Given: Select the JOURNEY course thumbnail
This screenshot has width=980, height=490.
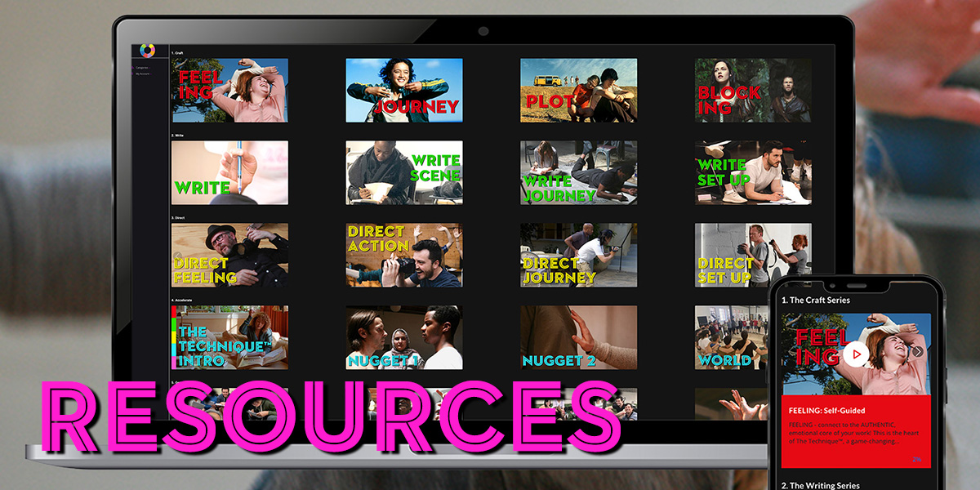Looking at the screenshot, I should [404, 90].
